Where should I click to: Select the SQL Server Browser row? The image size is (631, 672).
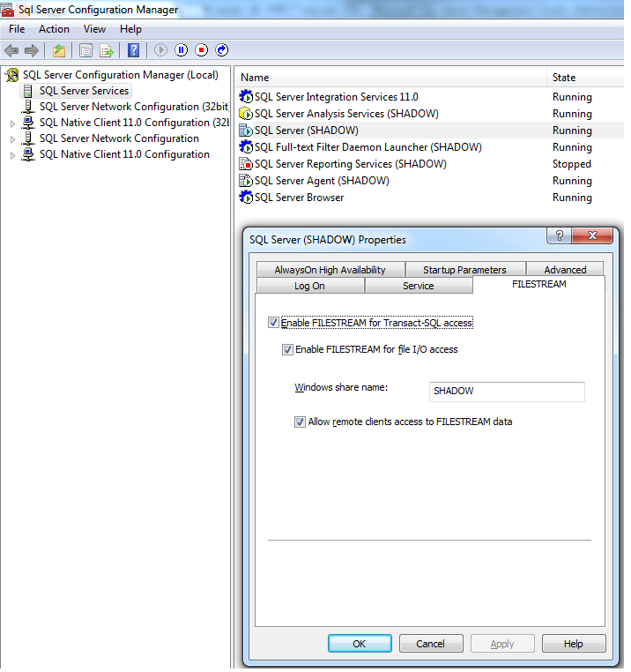click(430, 198)
